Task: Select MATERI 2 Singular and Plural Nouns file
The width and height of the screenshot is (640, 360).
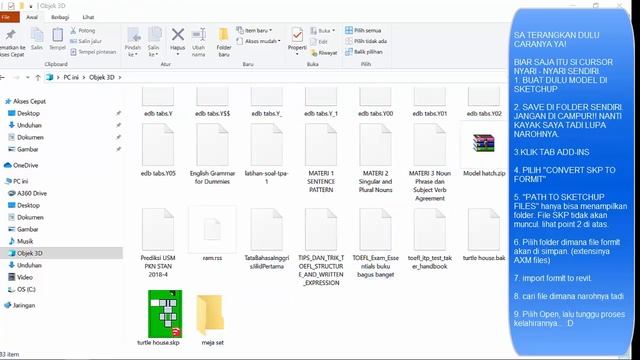Action: 376,158
